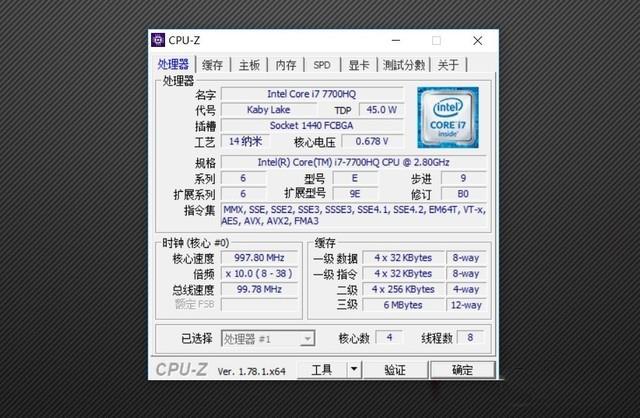The height and width of the screenshot is (418, 640).
Task: Click the 型号 value E
Action: [x=355, y=178]
